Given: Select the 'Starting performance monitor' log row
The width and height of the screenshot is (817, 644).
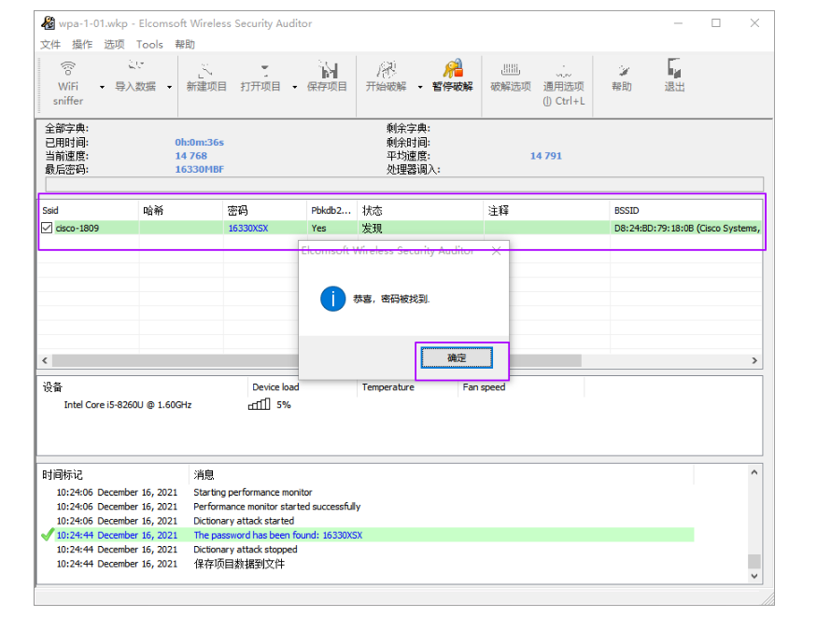Looking at the screenshot, I should [374, 493].
